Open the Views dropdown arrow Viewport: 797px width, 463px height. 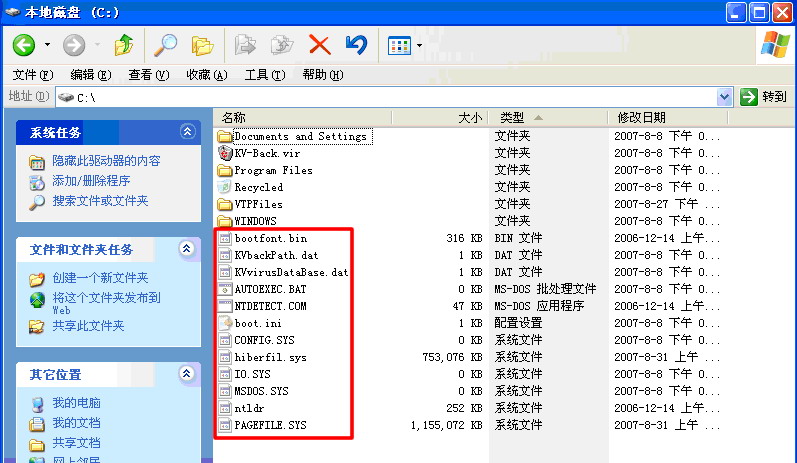pyautogui.click(x=419, y=45)
